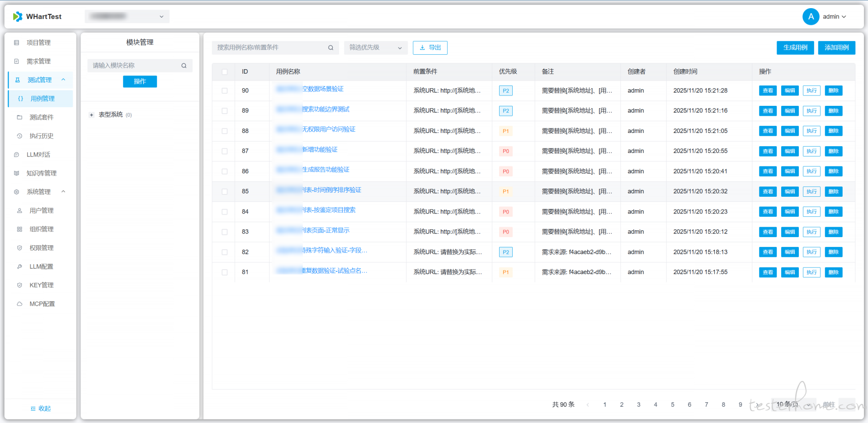
Task: Click the search magnifier in test case search
Action: tap(330, 48)
